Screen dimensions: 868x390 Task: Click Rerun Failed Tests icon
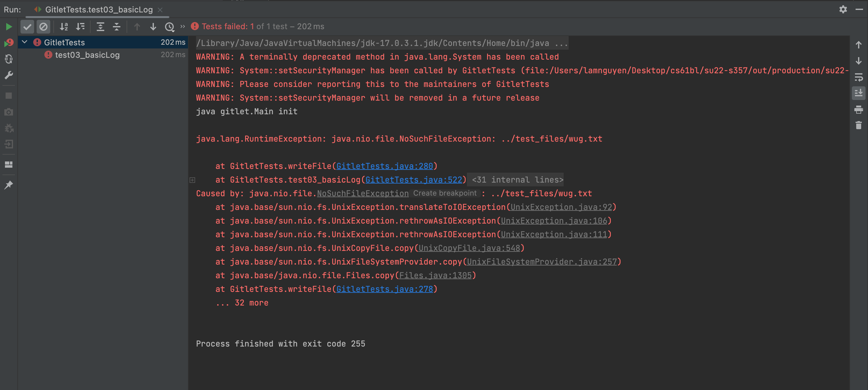click(9, 43)
